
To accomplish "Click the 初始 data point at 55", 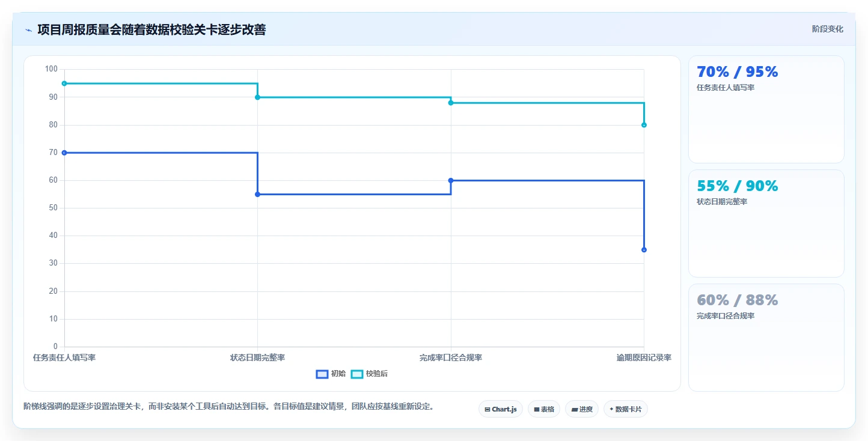I will point(257,194).
